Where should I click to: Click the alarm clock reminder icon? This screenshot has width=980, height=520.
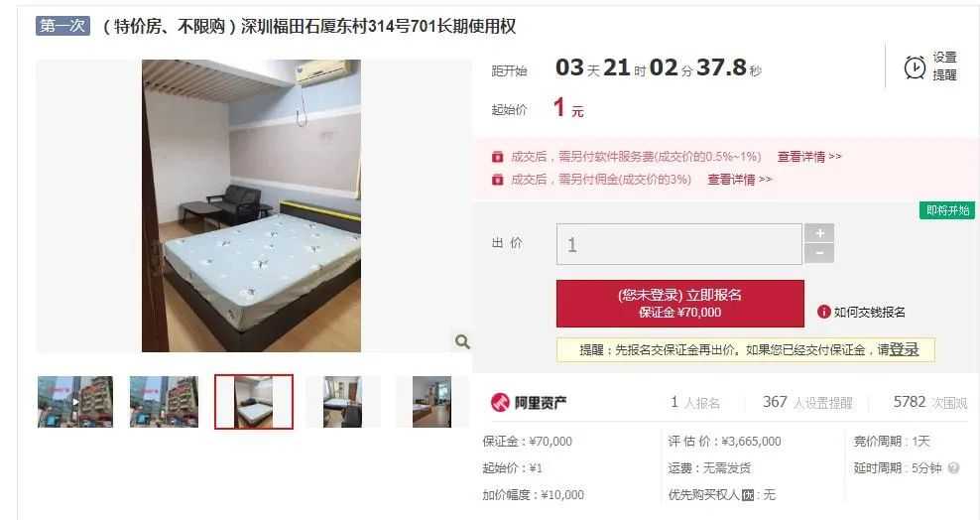[915, 66]
